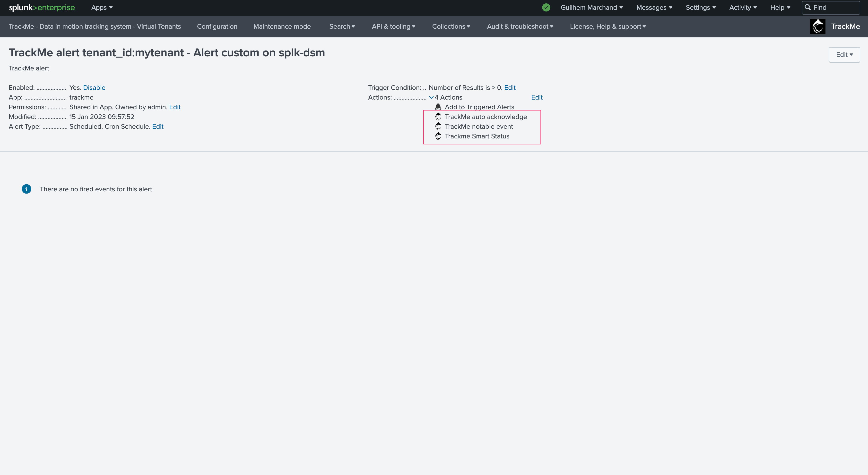This screenshot has height=475, width=868.
Task: Disable the alert via the Disable link
Action: coord(94,87)
